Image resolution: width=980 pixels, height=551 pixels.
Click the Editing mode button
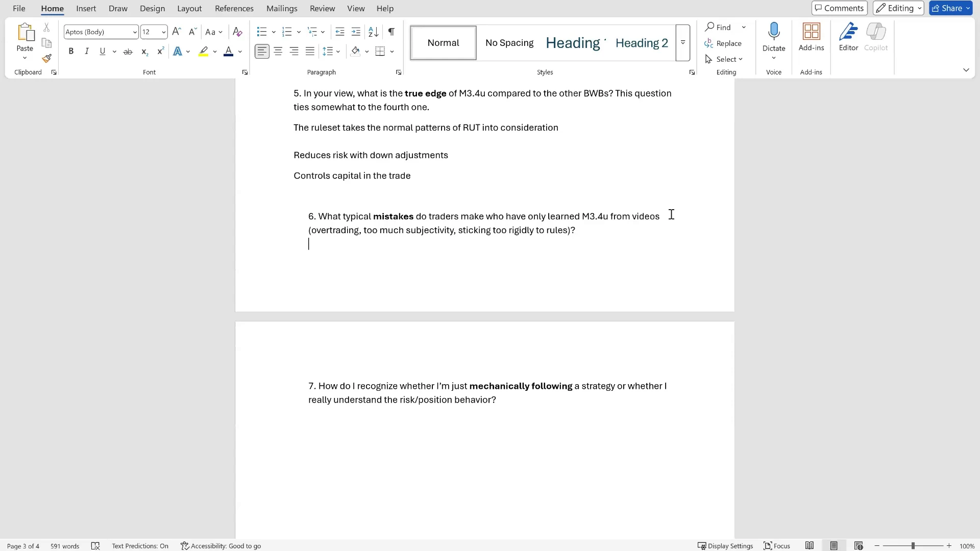(x=898, y=8)
